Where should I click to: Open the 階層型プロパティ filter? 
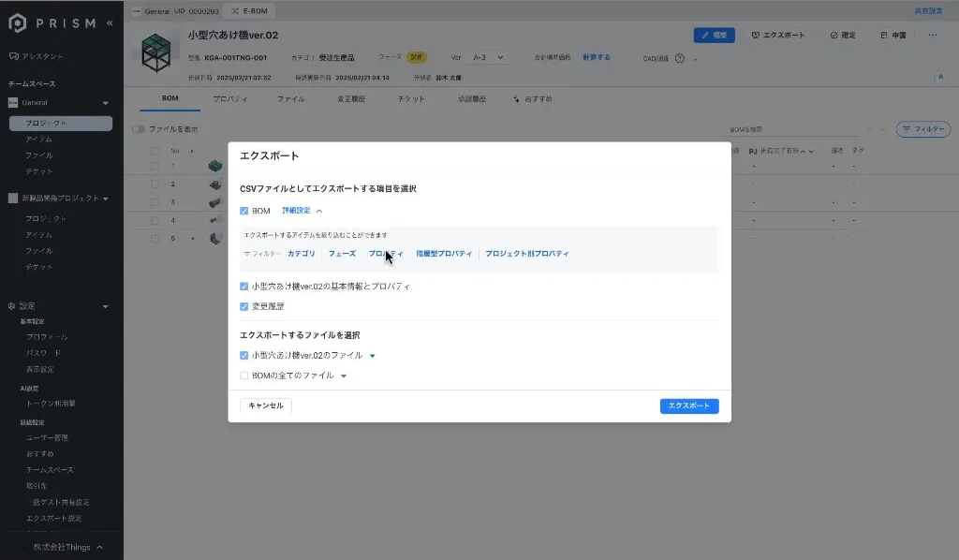[444, 254]
